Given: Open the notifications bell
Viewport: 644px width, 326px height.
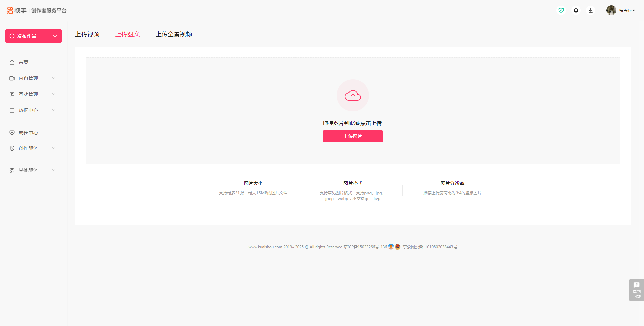Looking at the screenshot, I should click(576, 10).
